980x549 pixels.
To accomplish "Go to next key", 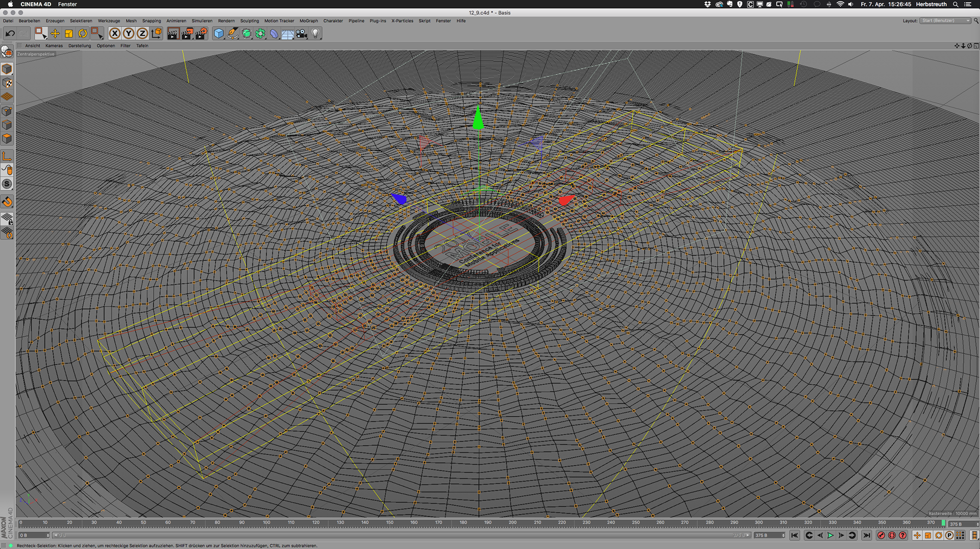I will pyautogui.click(x=852, y=535).
